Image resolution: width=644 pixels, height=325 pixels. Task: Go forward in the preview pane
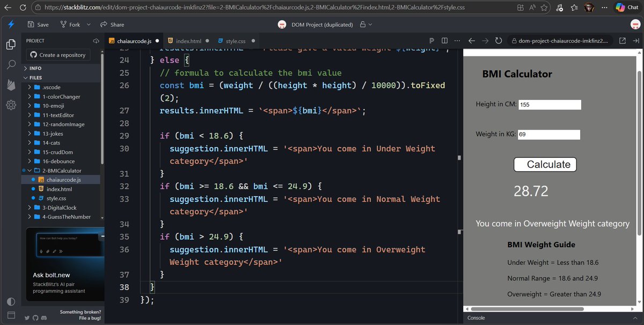tap(485, 41)
